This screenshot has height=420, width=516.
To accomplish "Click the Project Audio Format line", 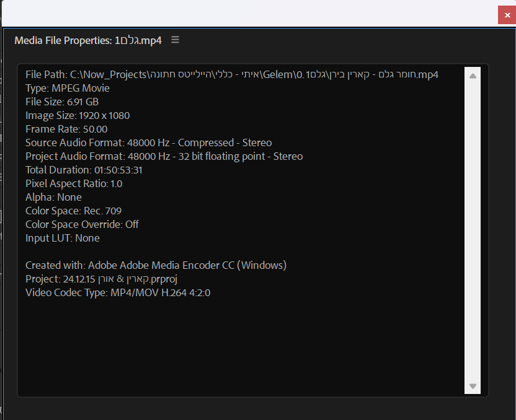I will (164, 156).
